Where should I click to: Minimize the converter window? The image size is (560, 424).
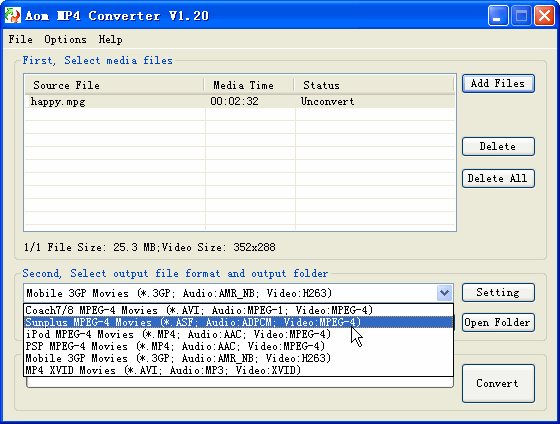[498, 16]
